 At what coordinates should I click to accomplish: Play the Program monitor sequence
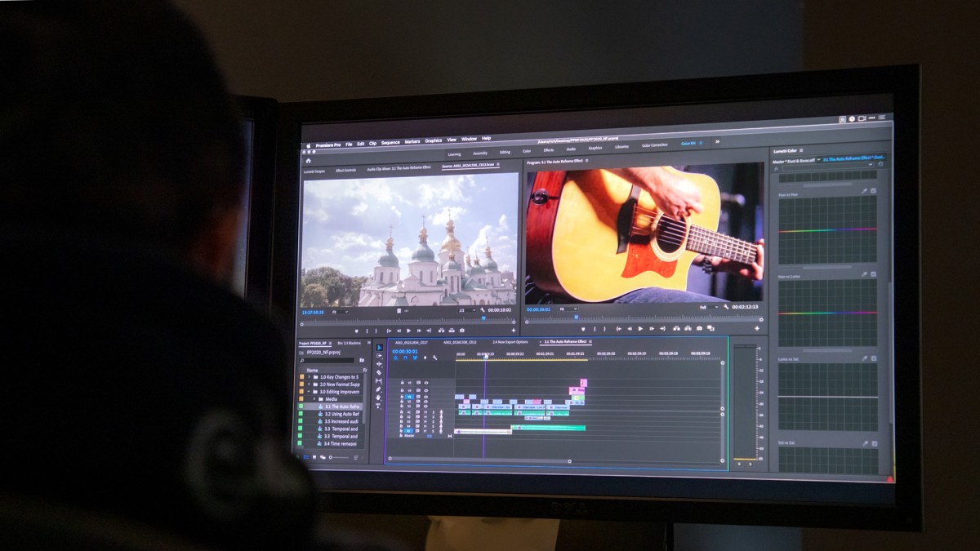640,328
